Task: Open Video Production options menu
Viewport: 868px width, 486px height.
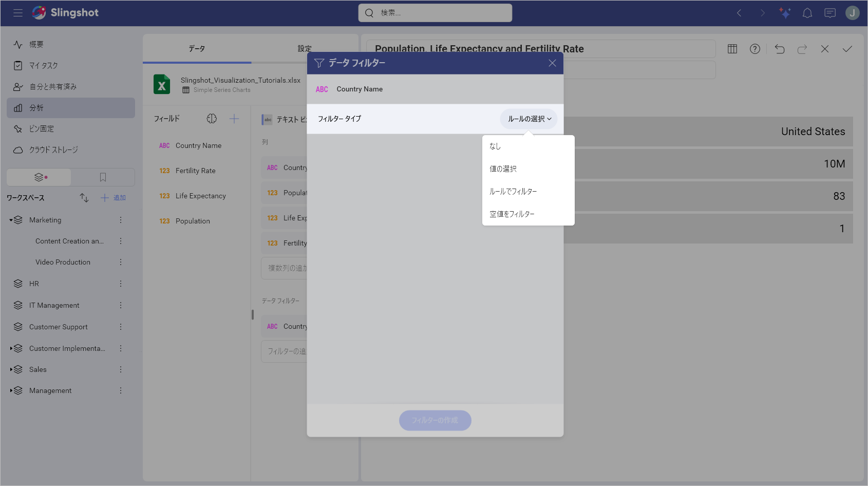Action: tap(121, 262)
